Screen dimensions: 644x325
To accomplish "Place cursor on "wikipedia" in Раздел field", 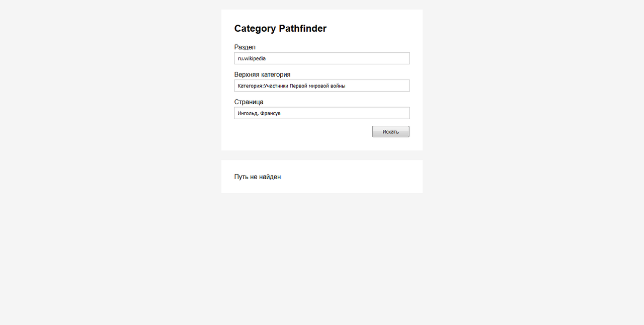I will [x=255, y=58].
